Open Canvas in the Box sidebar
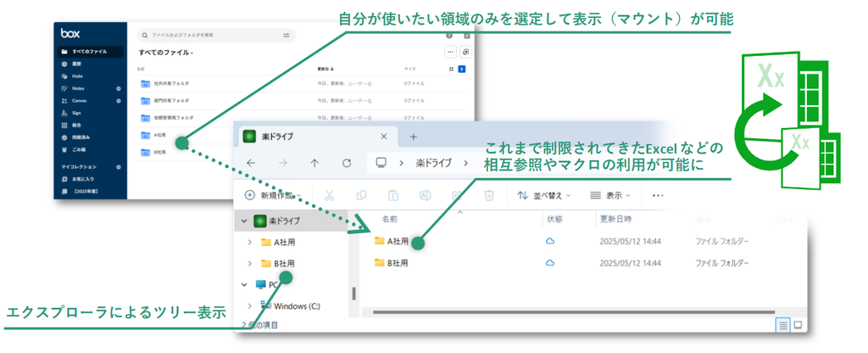 click(x=79, y=101)
